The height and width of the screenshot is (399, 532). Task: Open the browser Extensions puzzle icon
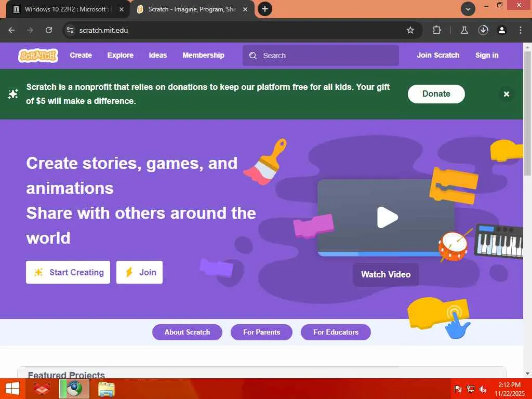436,30
